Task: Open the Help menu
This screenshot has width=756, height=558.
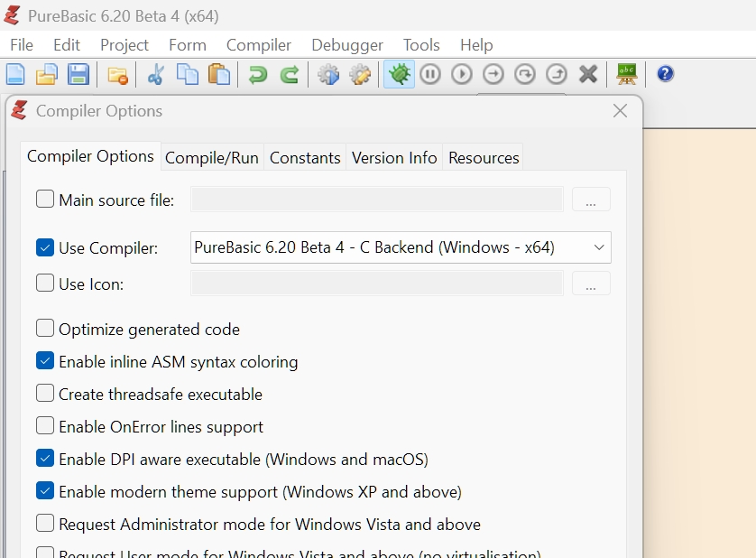Action: (x=476, y=45)
